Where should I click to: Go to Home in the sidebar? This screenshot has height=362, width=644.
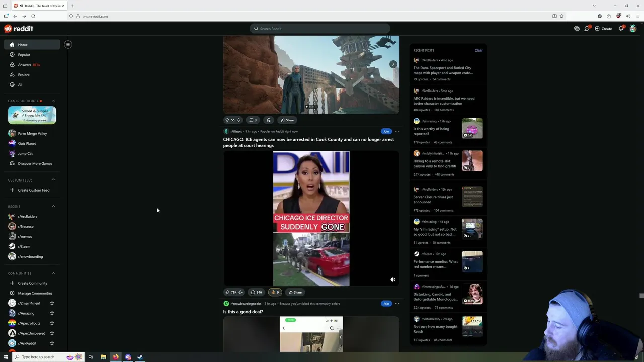[x=32, y=45]
